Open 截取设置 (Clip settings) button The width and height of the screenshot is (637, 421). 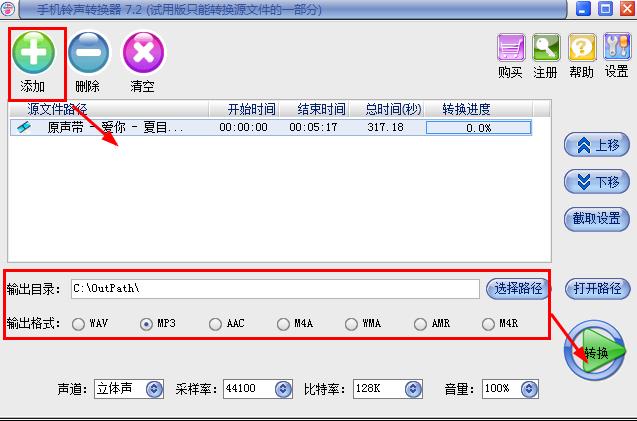click(597, 219)
